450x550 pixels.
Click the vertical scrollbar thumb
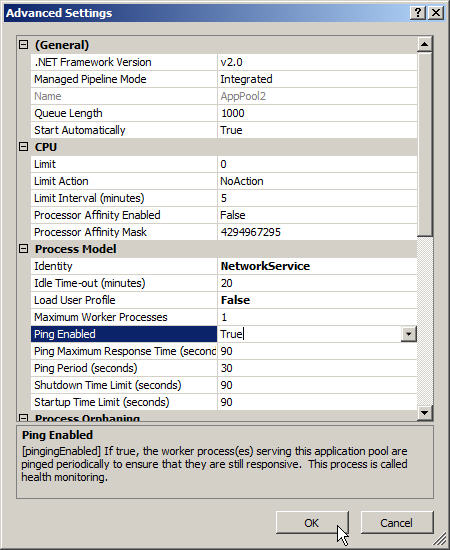coord(424,144)
